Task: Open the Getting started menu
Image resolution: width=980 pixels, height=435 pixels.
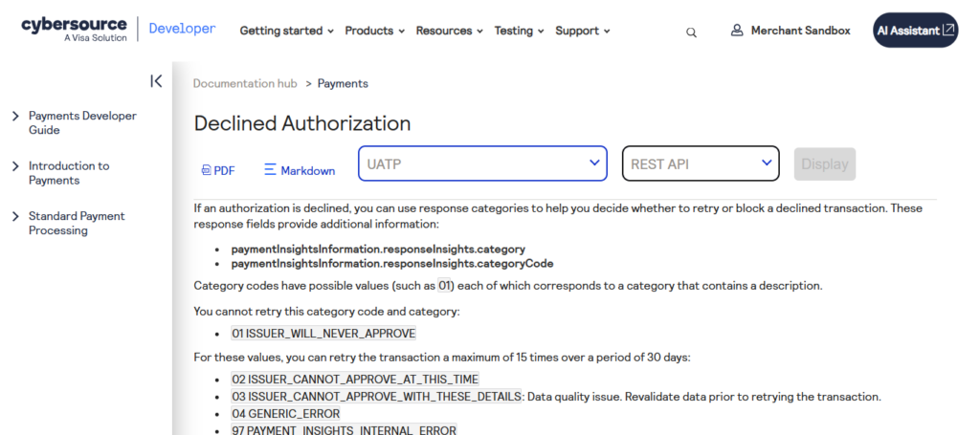Action: (286, 31)
